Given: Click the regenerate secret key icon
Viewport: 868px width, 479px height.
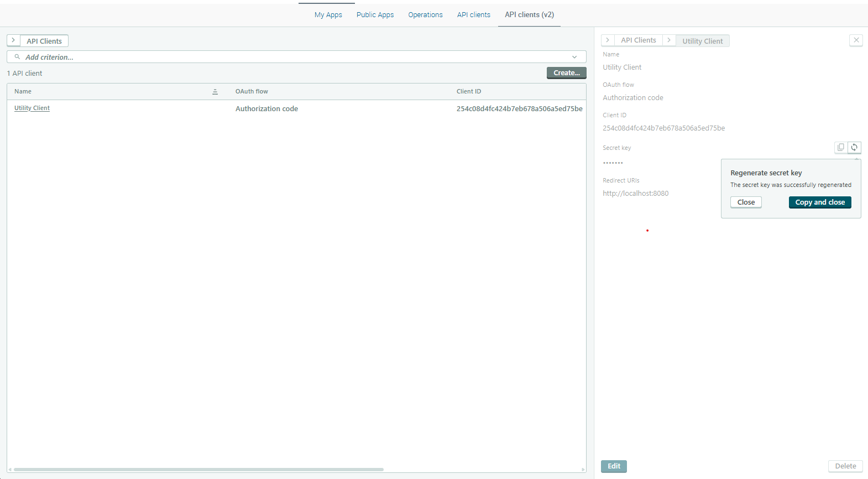Looking at the screenshot, I should (x=854, y=147).
